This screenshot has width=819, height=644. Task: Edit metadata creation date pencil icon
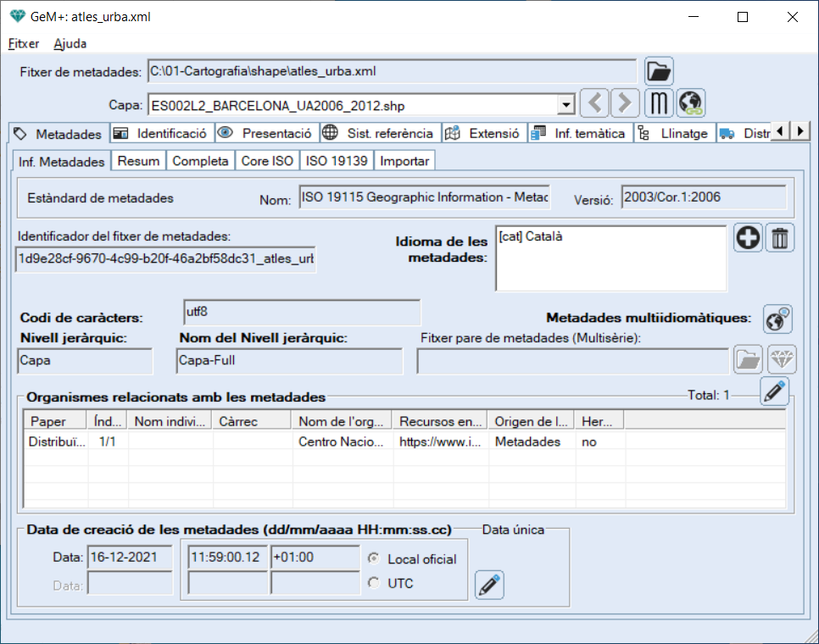[489, 585]
